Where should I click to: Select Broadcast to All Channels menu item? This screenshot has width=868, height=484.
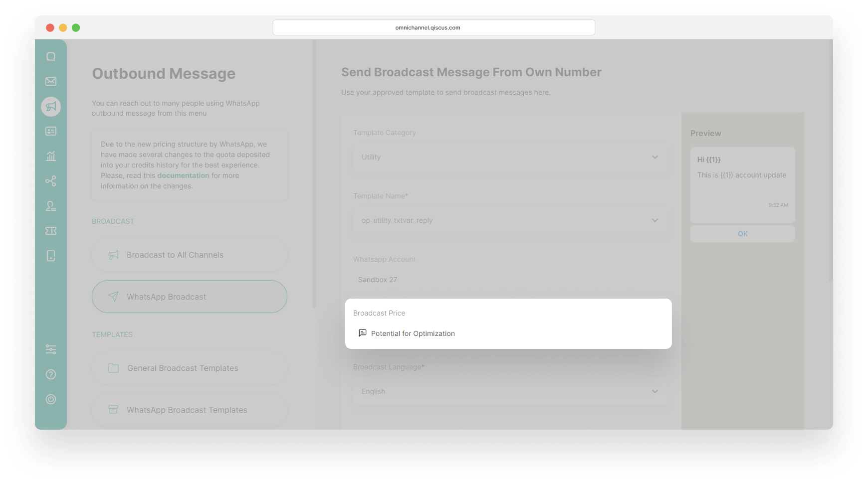pos(190,255)
